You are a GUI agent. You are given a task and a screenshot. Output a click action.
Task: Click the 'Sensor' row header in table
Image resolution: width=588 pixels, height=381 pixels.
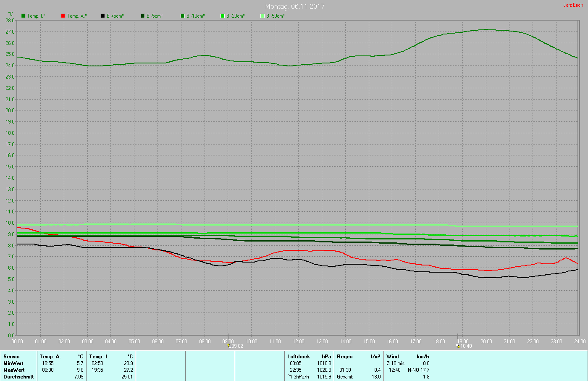point(12,357)
